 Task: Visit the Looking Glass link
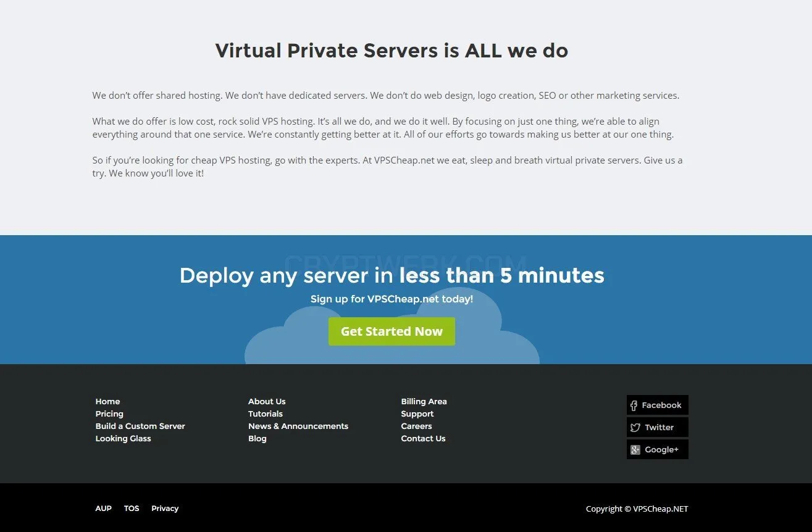coord(123,439)
